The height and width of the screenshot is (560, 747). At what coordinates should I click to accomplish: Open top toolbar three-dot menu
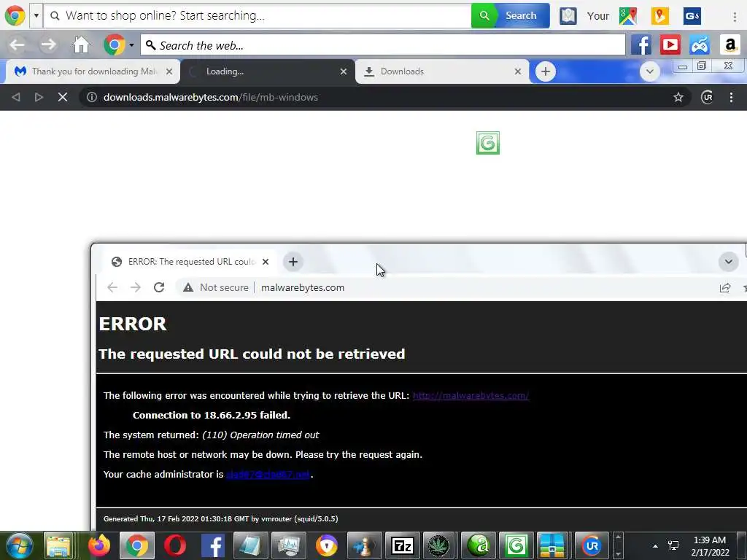tap(735, 16)
